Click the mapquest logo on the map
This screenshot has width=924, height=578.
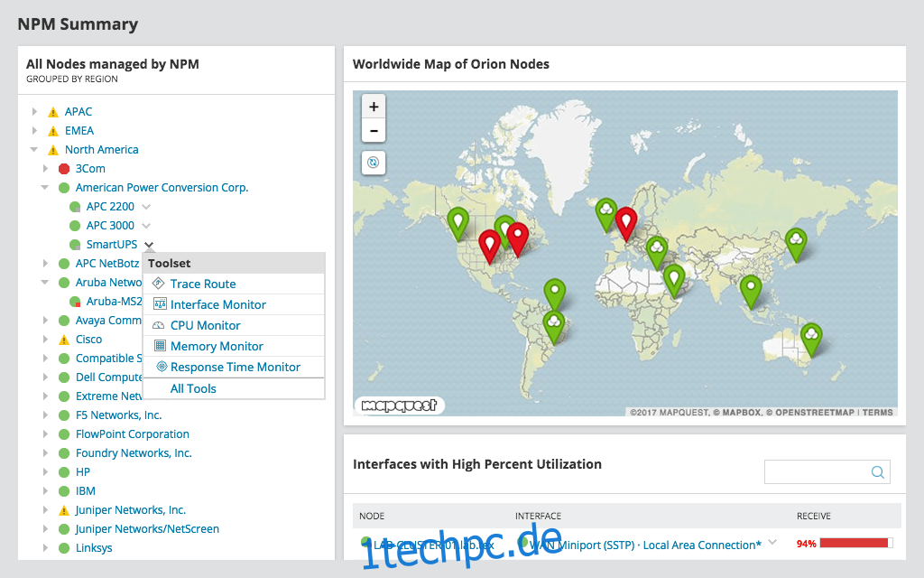click(400, 406)
